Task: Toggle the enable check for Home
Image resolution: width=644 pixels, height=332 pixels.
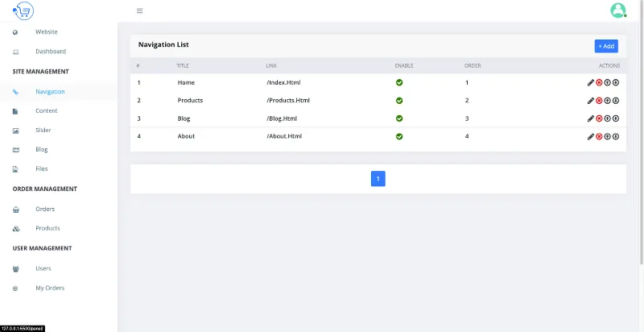Action: [x=399, y=83]
